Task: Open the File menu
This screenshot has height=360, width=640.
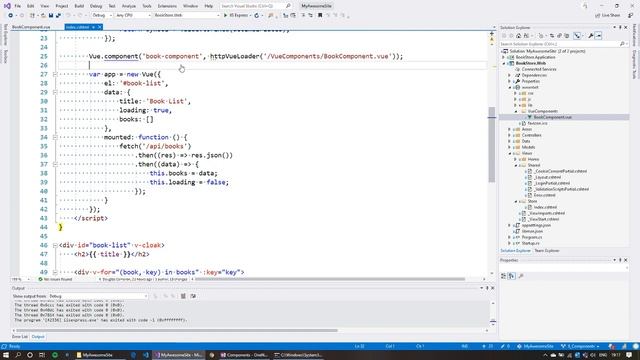Action: tap(18, 6)
